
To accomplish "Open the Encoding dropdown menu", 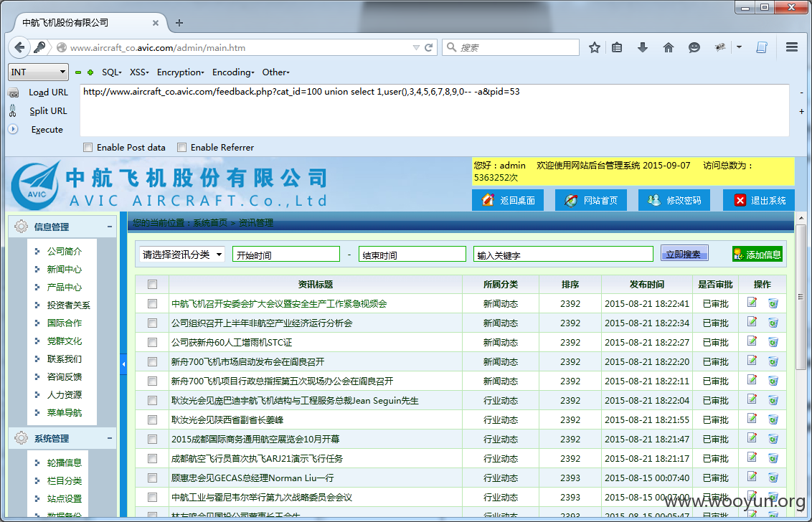I will pos(233,72).
